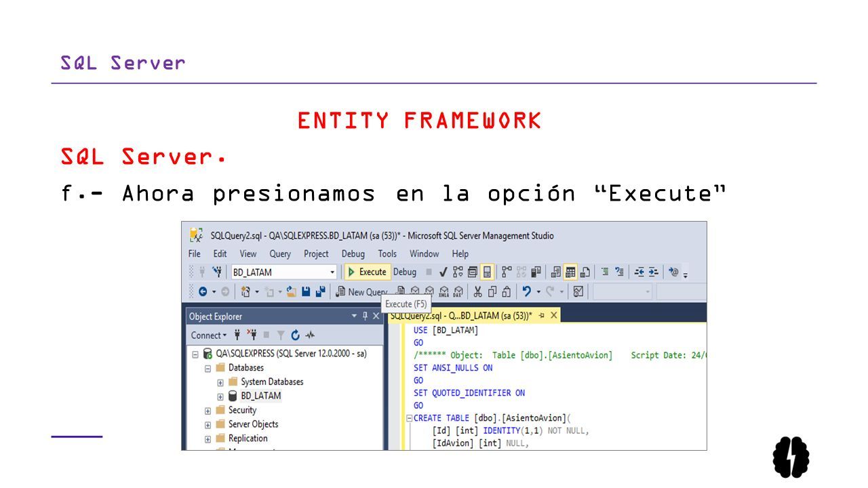Toggle Include Client Statistics icon
This screenshot has height=488, width=868.
click(x=536, y=272)
